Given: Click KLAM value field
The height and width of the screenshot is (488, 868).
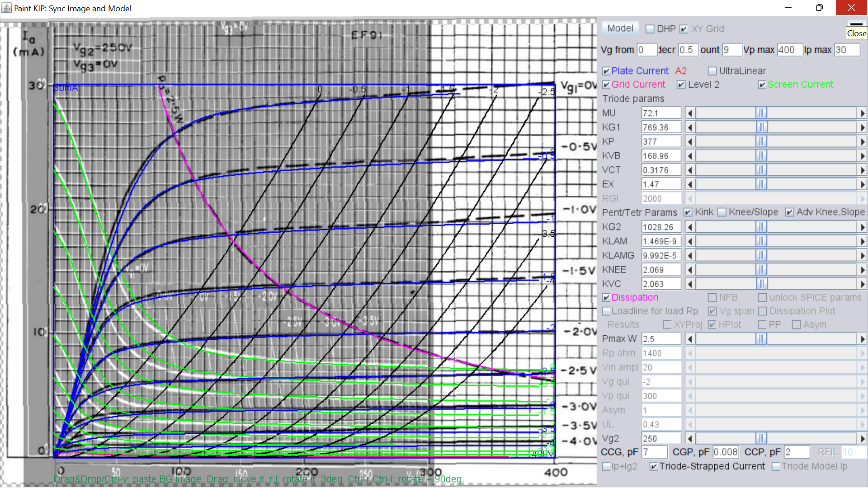Looking at the screenshot, I should point(661,241).
